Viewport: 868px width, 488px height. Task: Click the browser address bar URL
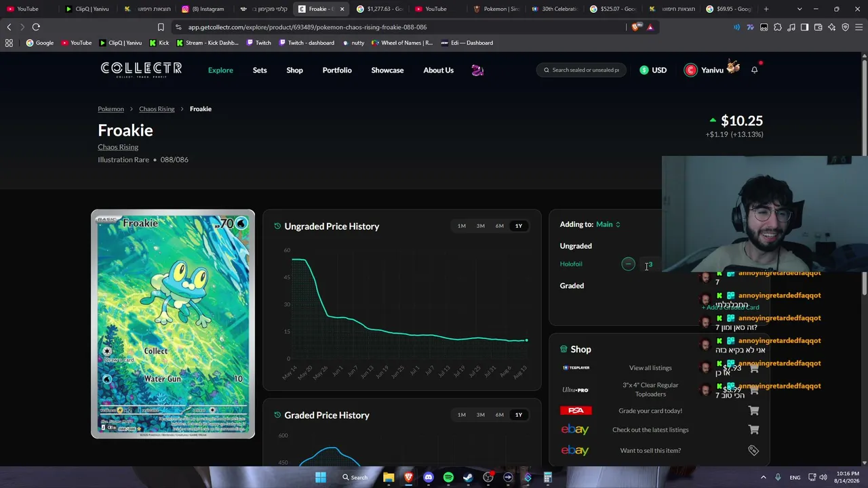tap(307, 27)
